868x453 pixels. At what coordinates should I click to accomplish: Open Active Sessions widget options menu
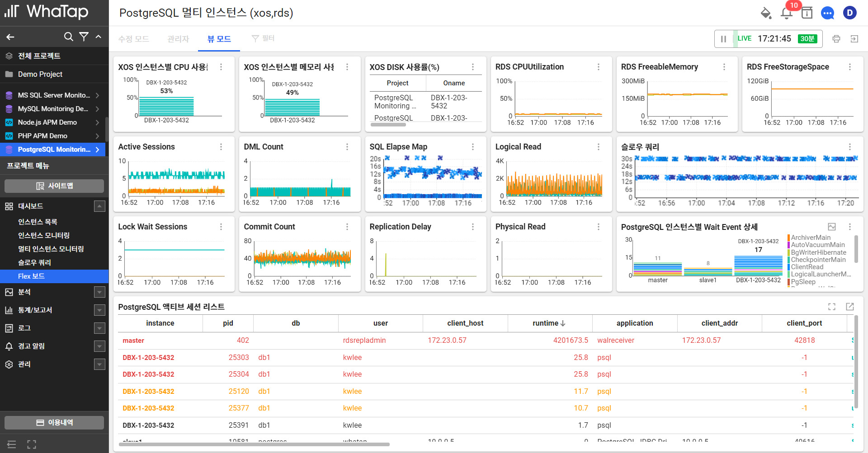pos(221,147)
